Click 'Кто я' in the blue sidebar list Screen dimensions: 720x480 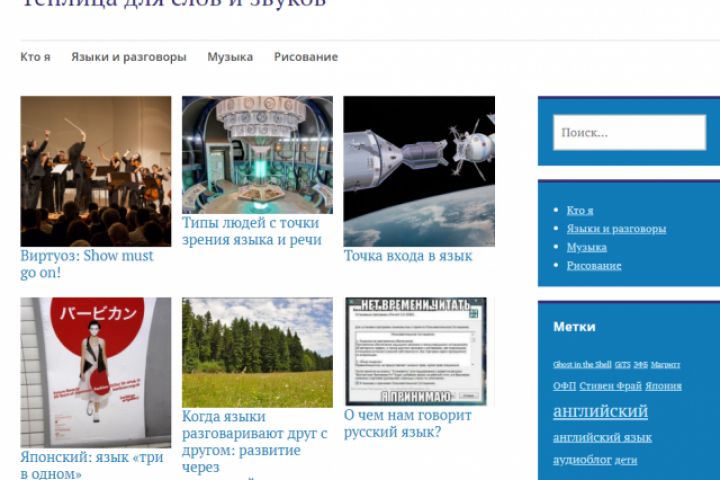pos(579,210)
